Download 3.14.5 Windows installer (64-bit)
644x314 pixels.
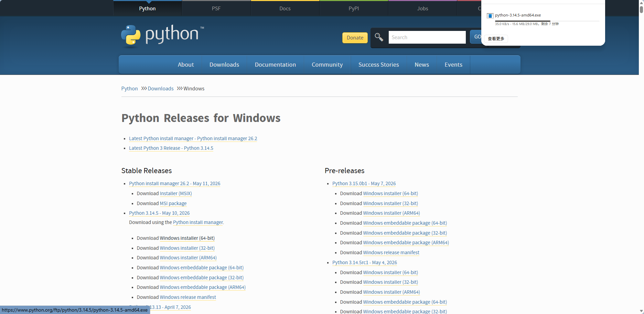pyautogui.click(x=187, y=238)
